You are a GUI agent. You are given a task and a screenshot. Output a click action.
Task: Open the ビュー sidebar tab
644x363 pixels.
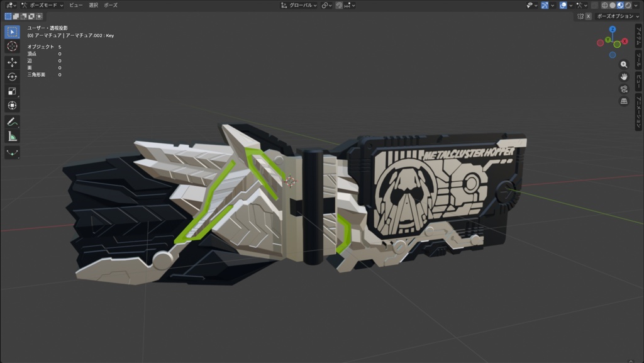[x=639, y=81]
